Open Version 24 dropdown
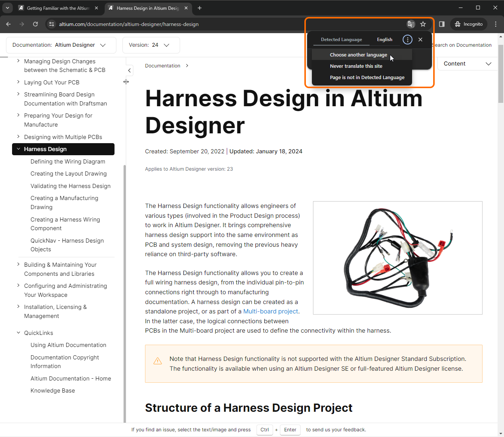 [x=151, y=45]
